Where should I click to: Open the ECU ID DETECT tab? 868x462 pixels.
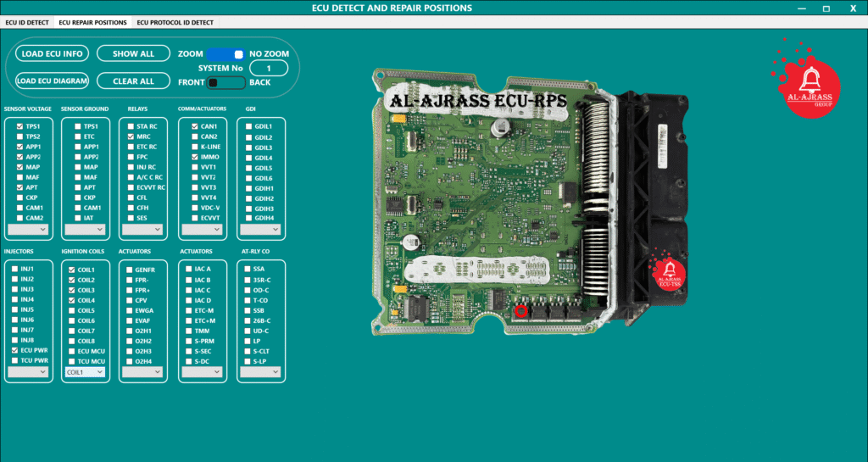pos(27,23)
